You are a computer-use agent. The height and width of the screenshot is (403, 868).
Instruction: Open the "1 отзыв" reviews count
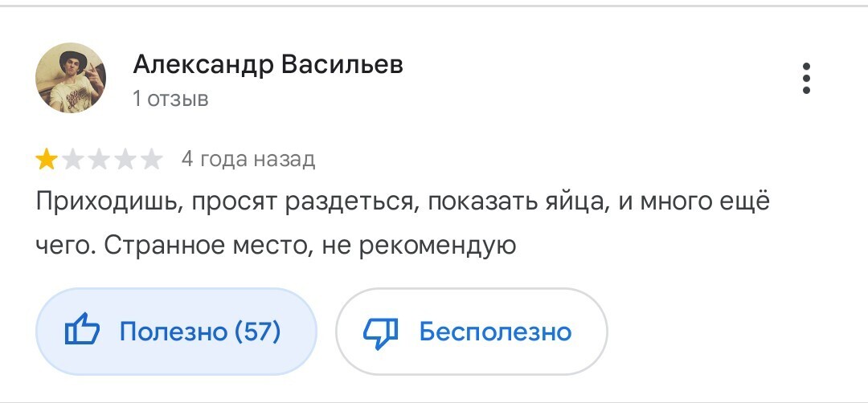[x=170, y=100]
